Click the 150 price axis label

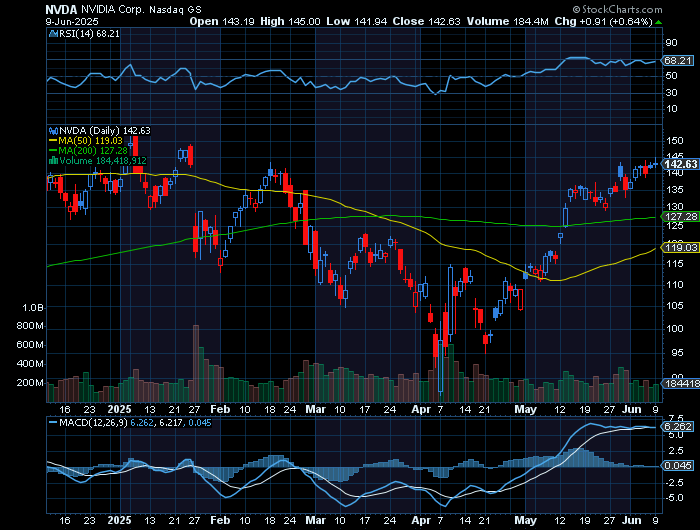tap(675, 141)
